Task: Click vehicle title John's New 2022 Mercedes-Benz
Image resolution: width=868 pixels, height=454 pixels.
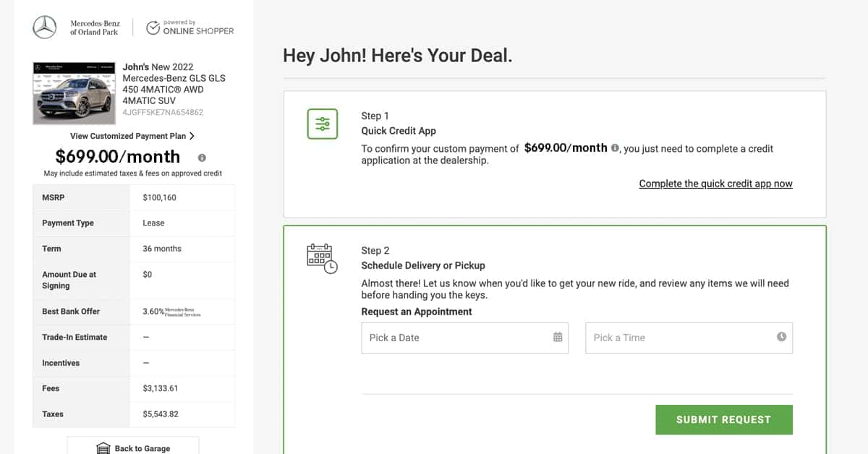Action: point(174,84)
